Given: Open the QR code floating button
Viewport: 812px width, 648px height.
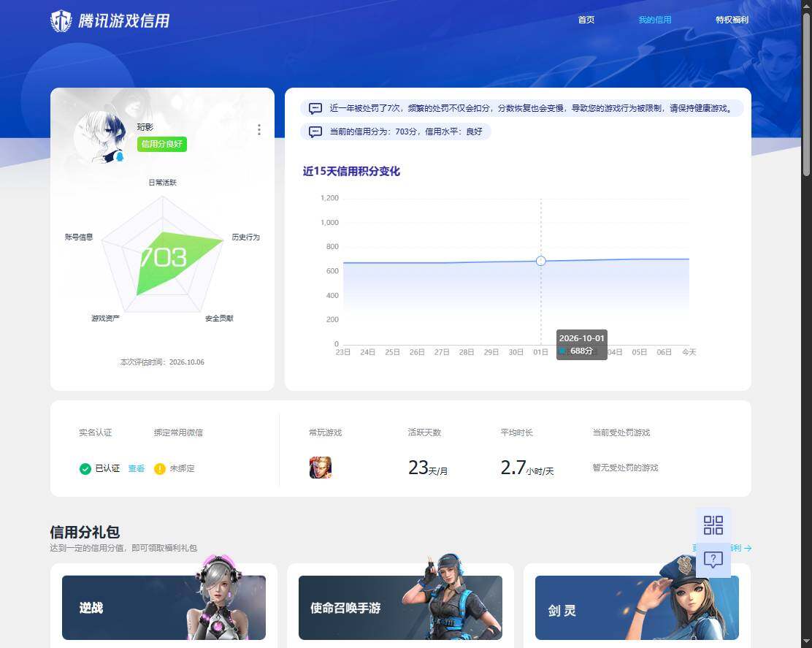Looking at the screenshot, I should tap(713, 525).
